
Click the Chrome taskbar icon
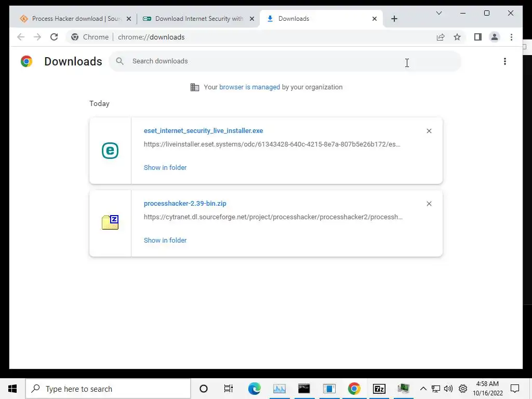pos(354,389)
